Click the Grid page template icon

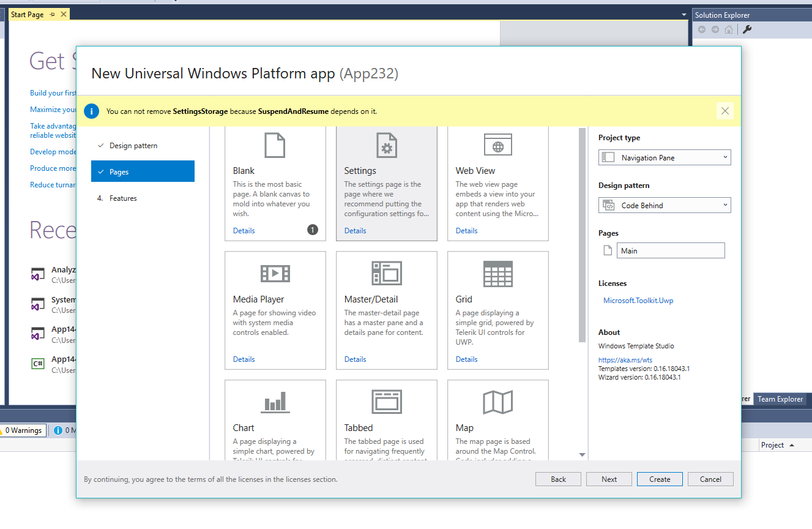tap(497, 274)
